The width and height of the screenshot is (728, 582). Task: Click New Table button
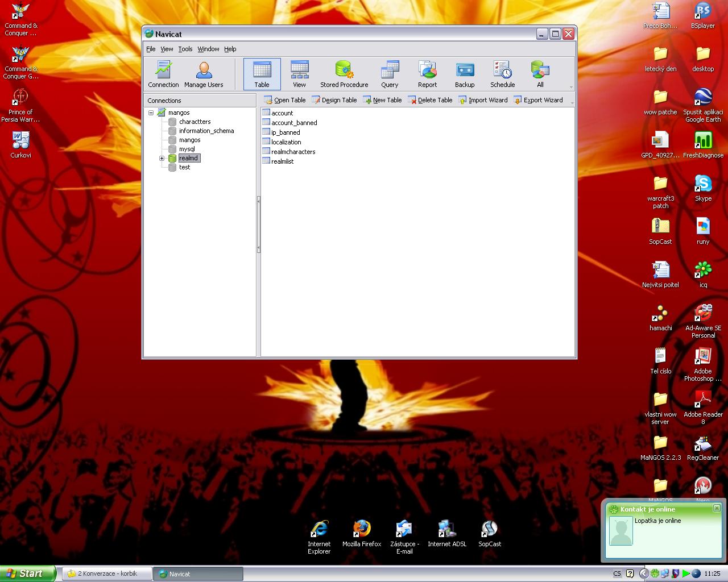pos(382,100)
